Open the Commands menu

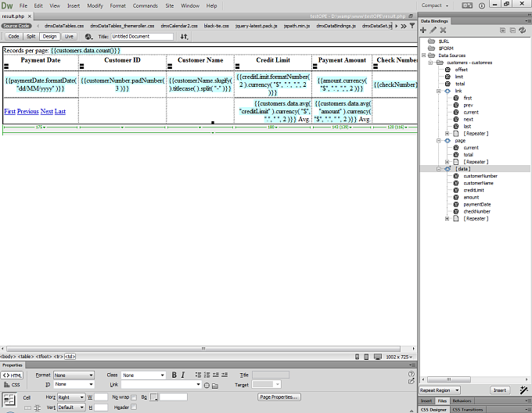pyautogui.click(x=146, y=5)
